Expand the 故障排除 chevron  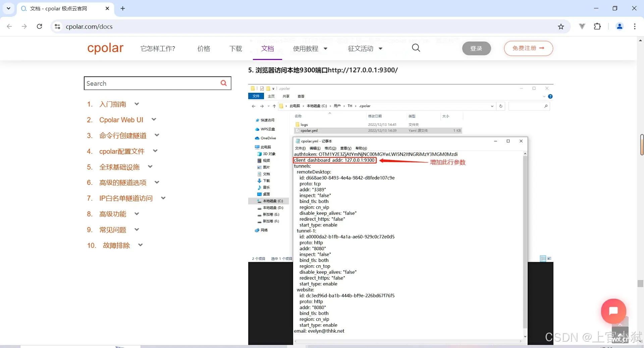[x=140, y=245]
